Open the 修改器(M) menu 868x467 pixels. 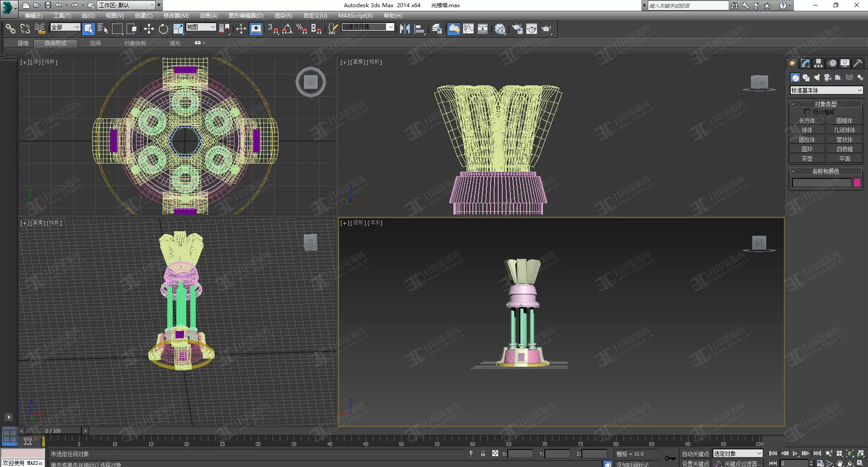point(176,15)
